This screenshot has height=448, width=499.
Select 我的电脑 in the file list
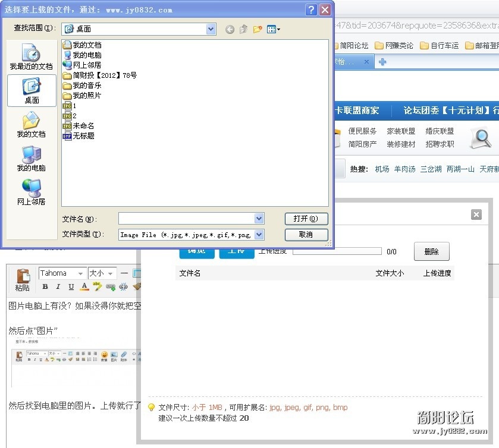[x=82, y=55]
